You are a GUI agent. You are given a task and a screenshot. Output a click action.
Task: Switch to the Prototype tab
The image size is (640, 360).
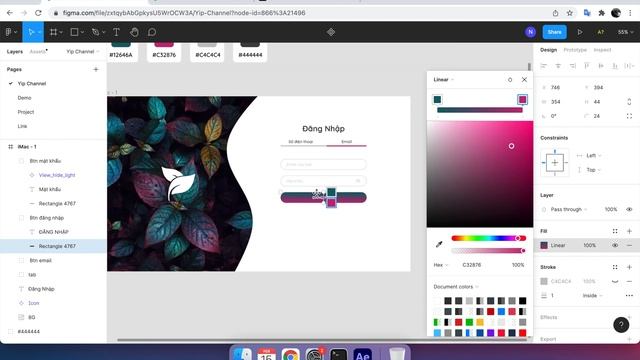pyautogui.click(x=575, y=50)
